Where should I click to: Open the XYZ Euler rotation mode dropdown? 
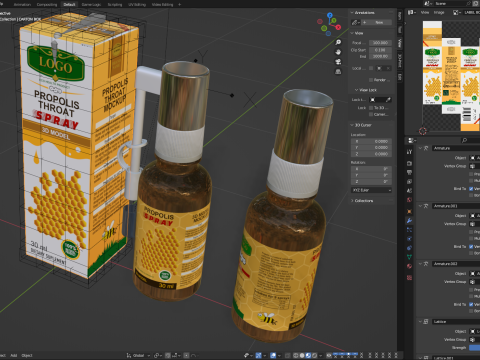pos(371,190)
